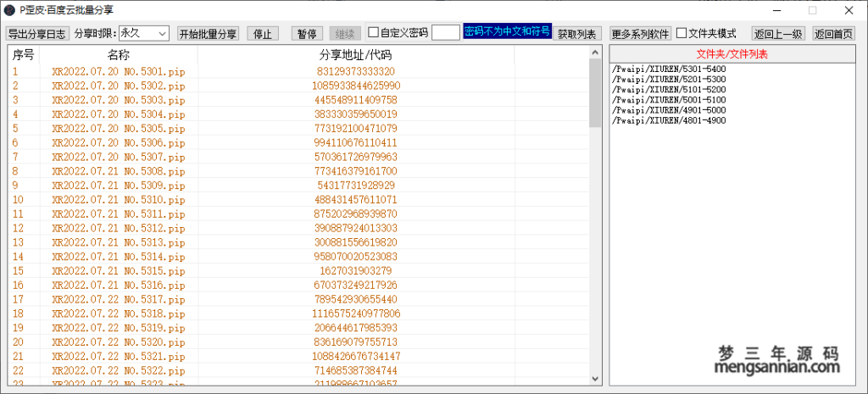Select folder /Pwaipi/XIUREN/5301-5400
The width and height of the screenshot is (868, 394).
point(668,69)
